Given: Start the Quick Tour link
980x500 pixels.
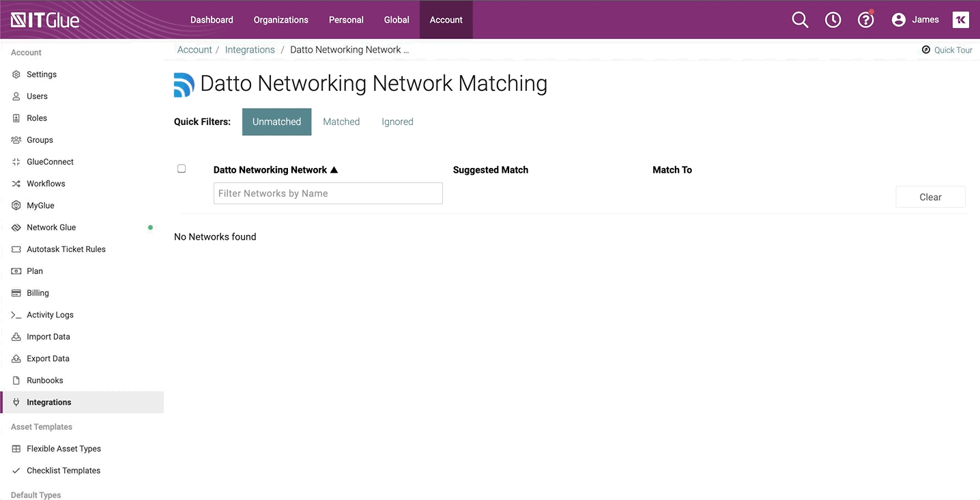Looking at the screenshot, I should 953,50.
